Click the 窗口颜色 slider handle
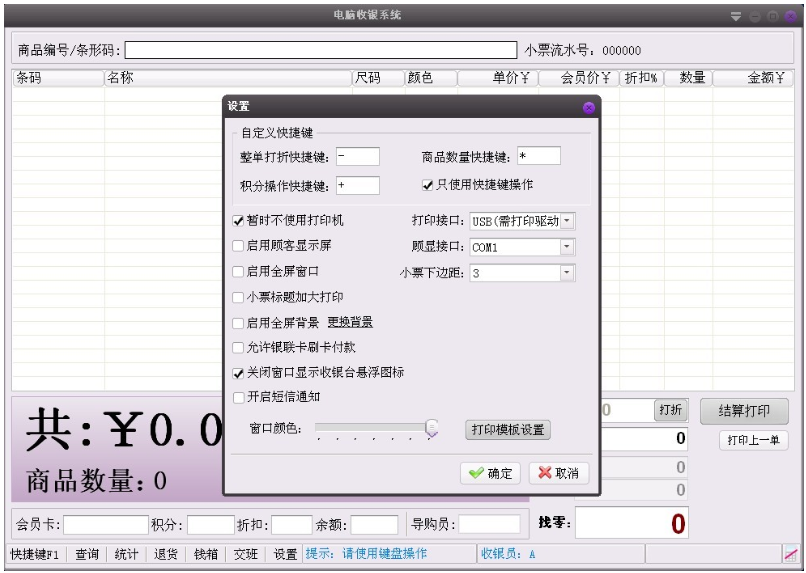Image resolution: width=806 pixels, height=573 pixels. tap(432, 428)
